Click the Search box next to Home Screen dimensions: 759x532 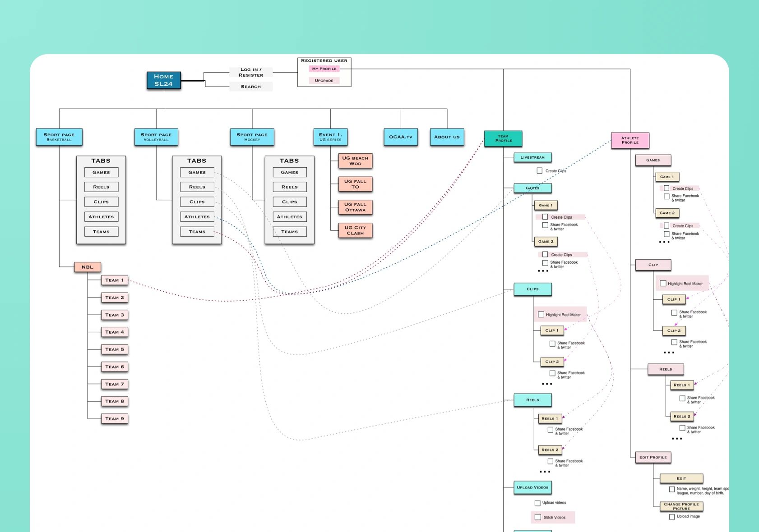click(x=251, y=87)
